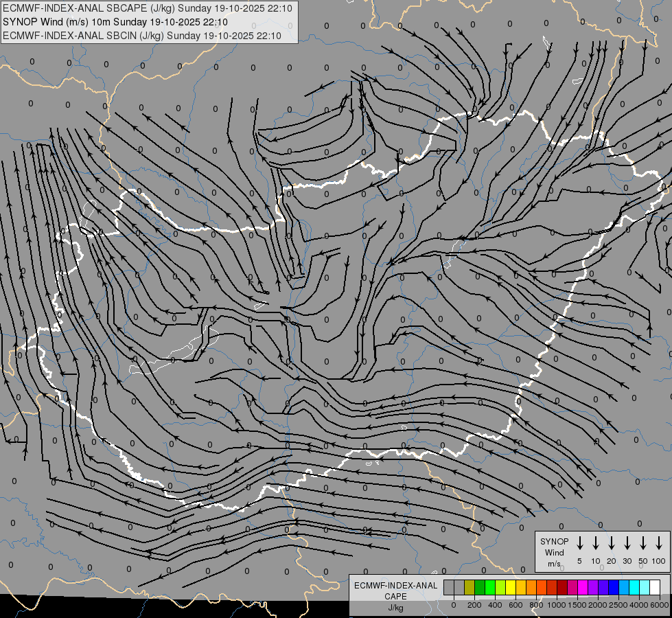Click the 'SYNOP Wind (m/s) 10m' header line

coord(115,22)
